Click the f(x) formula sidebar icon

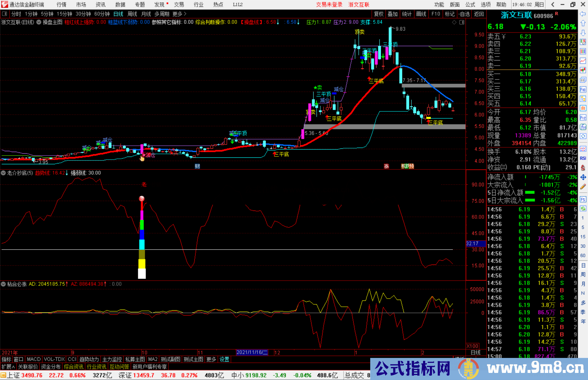(x=583, y=127)
